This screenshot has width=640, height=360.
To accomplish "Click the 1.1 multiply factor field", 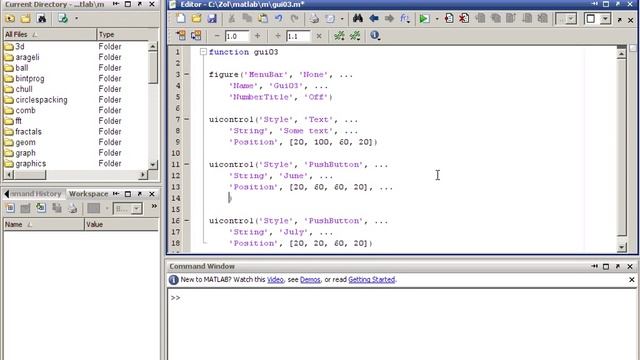I will [x=298, y=36].
